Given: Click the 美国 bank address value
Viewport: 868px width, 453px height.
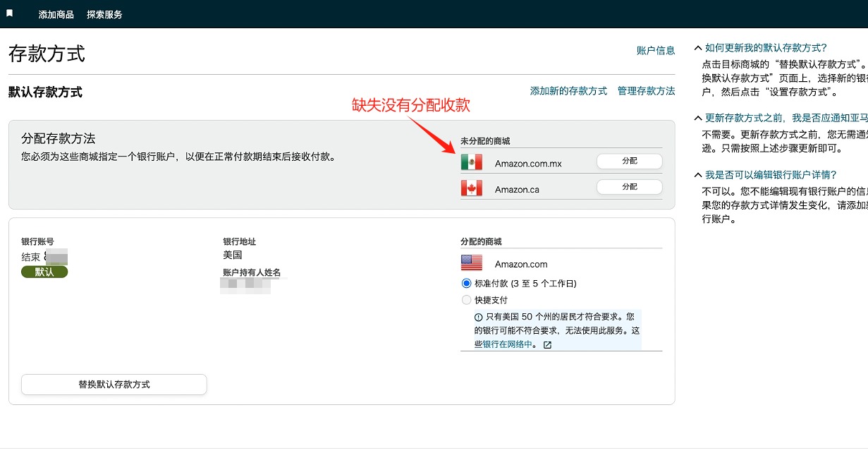Looking at the screenshot, I should [x=233, y=255].
